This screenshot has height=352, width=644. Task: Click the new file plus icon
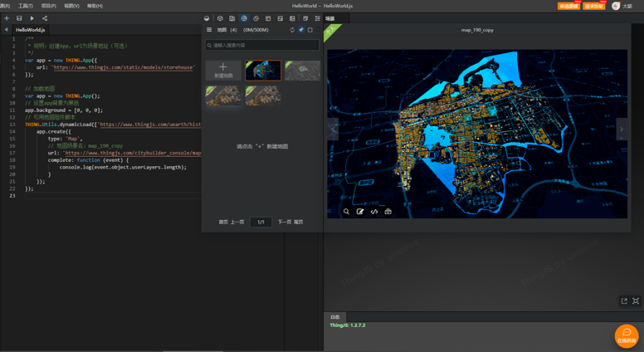tap(7, 18)
